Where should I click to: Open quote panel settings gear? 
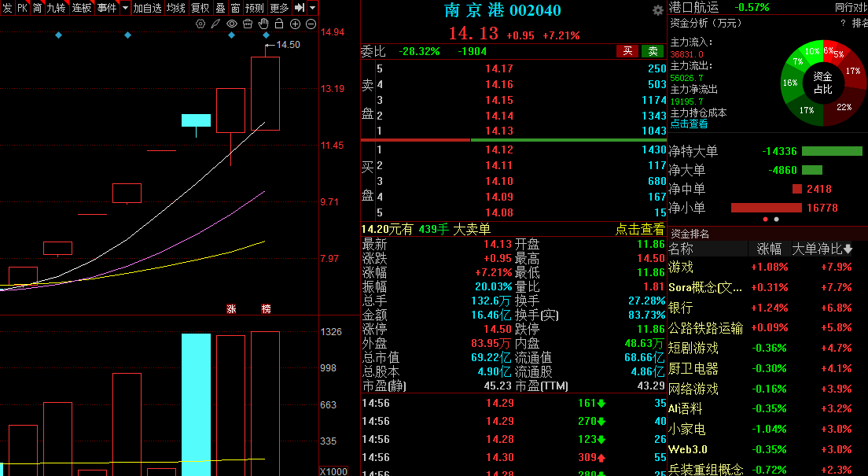pos(657,10)
